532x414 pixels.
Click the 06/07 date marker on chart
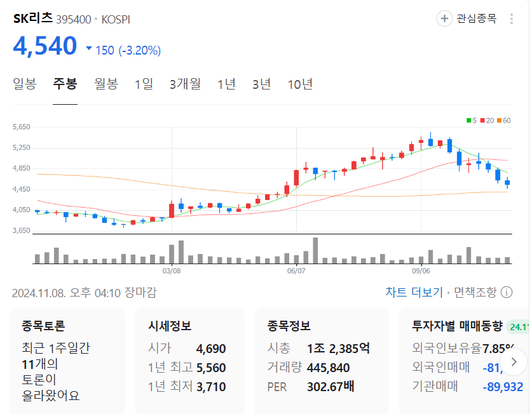click(x=296, y=271)
